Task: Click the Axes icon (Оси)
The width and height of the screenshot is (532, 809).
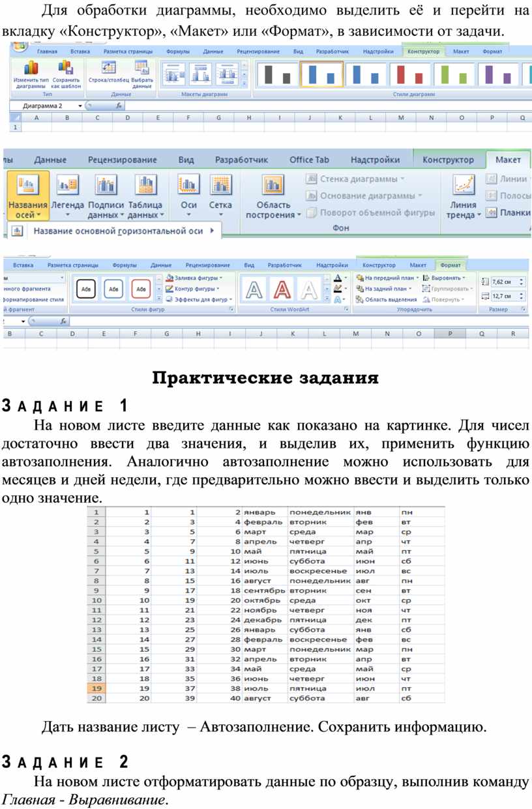Action: click(188, 196)
